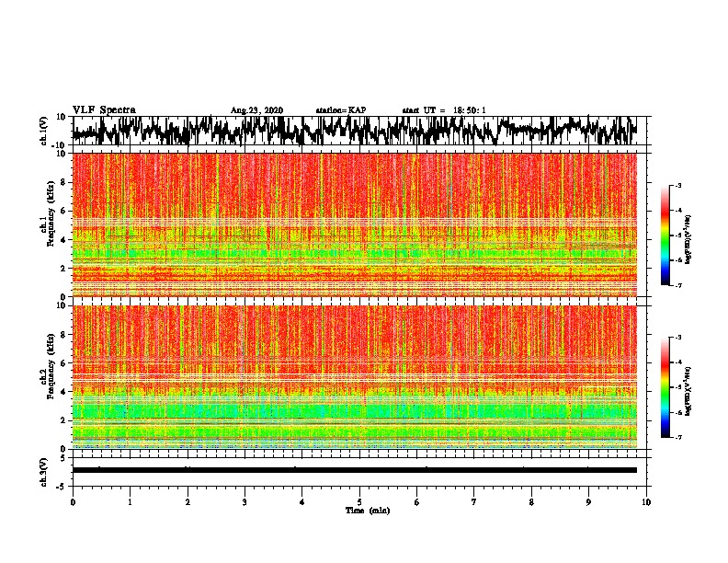The width and height of the screenshot is (728, 563).
Task: Click the time axis tick label '3'
Action: (245, 502)
